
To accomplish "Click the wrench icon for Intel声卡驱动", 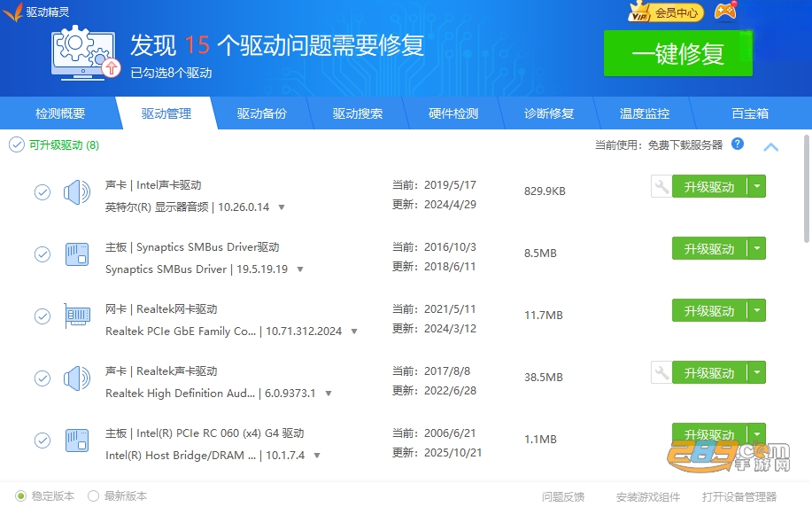I will click(x=661, y=186).
